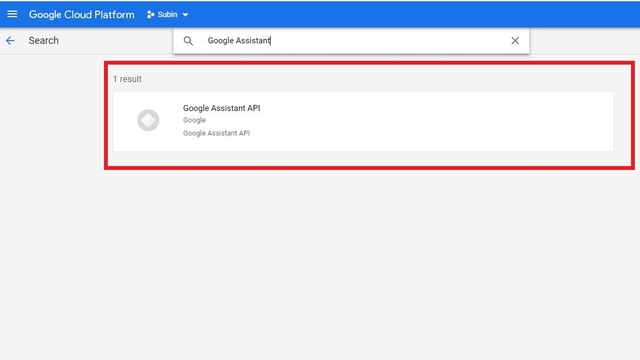The width and height of the screenshot is (640, 360).
Task: Clear the search with the X icon
Action: [515, 40]
